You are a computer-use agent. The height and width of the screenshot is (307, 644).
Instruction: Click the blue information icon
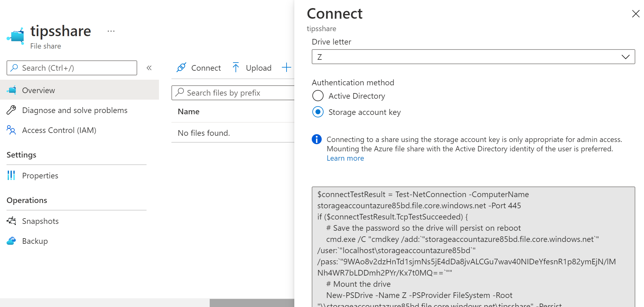tap(317, 139)
